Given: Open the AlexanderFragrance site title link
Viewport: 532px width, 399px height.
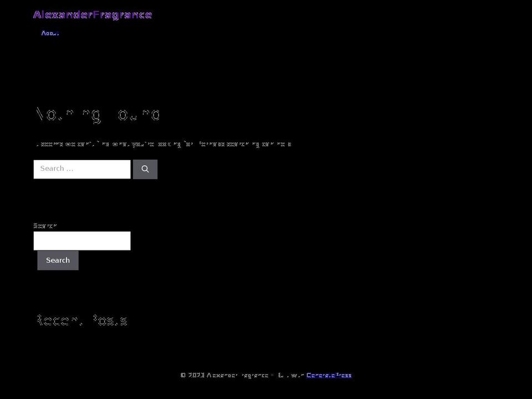Looking at the screenshot, I should pyautogui.click(x=93, y=15).
